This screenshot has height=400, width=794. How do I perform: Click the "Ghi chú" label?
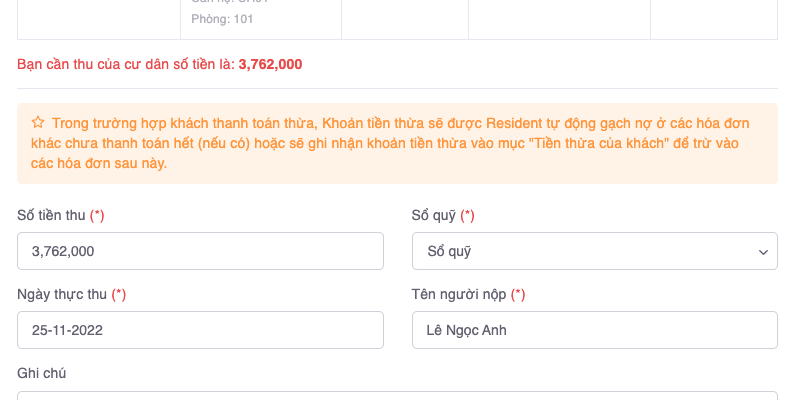coord(42,373)
